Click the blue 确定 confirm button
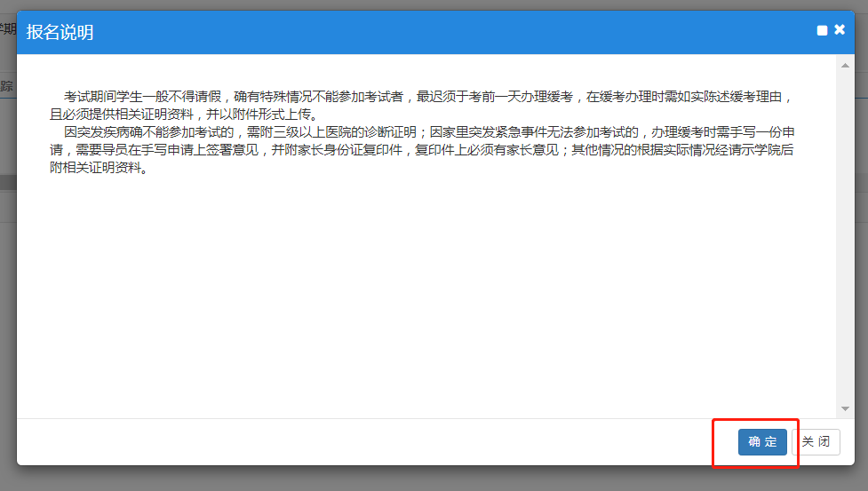The height and width of the screenshot is (491, 868). coord(761,442)
